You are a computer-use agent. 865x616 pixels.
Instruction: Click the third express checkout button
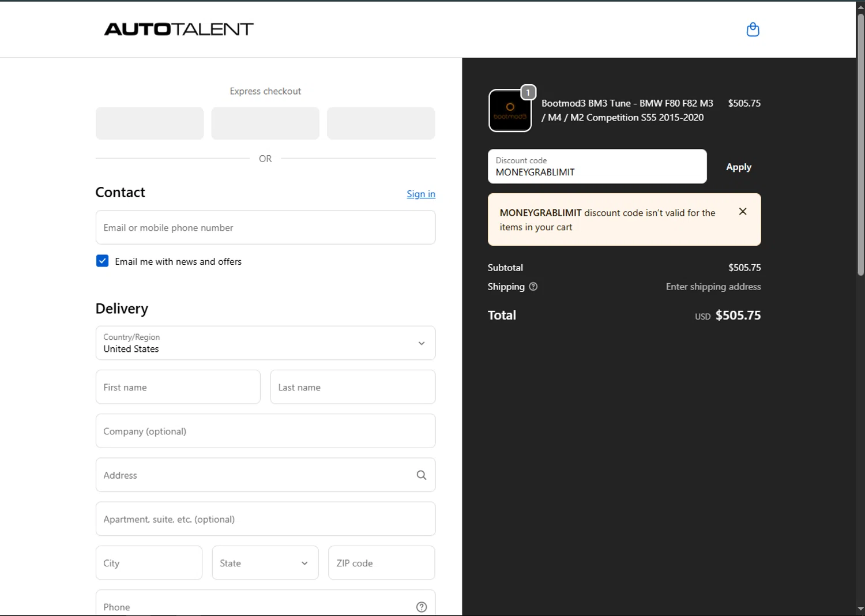point(381,123)
